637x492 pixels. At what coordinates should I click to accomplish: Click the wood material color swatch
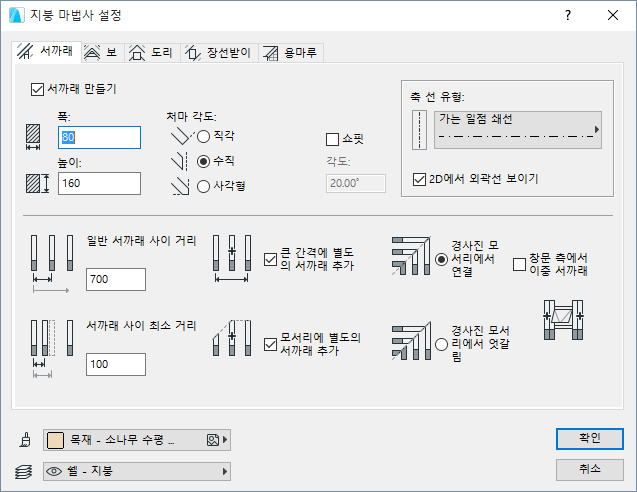click(x=57, y=439)
